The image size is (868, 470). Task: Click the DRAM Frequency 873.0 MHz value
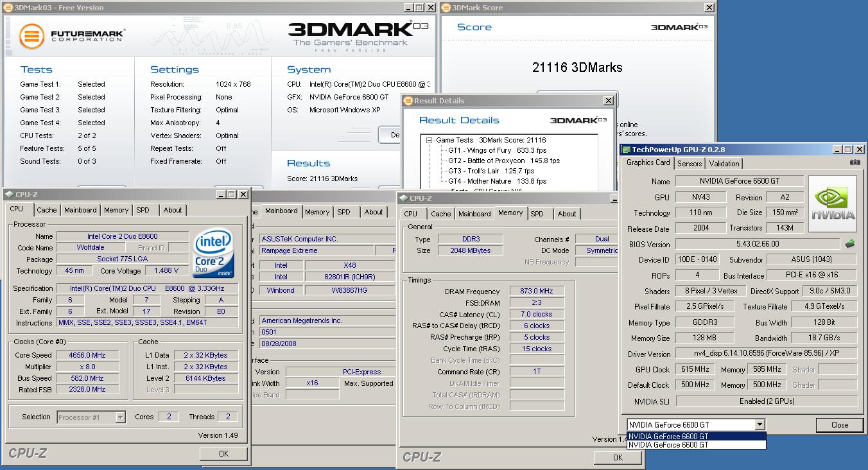(537, 292)
